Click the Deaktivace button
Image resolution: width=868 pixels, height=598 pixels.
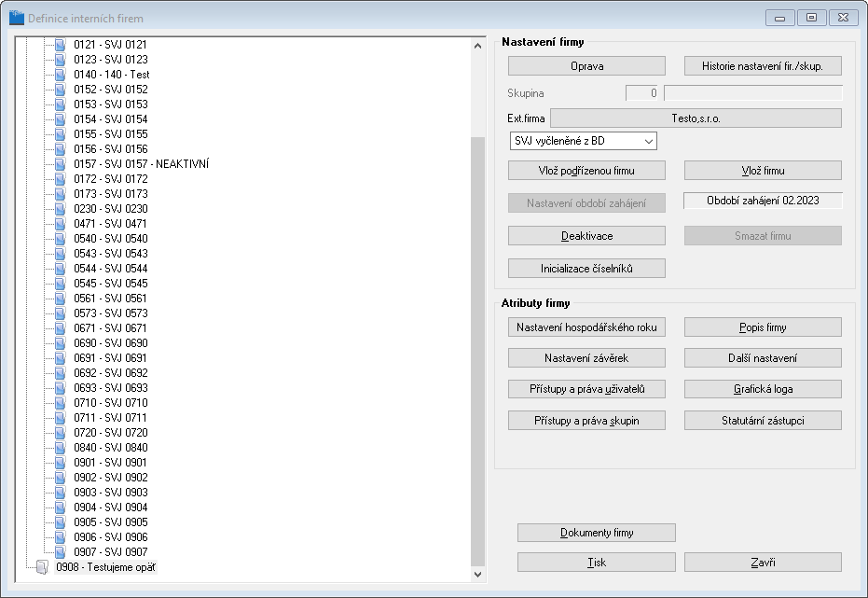[x=586, y=236]
